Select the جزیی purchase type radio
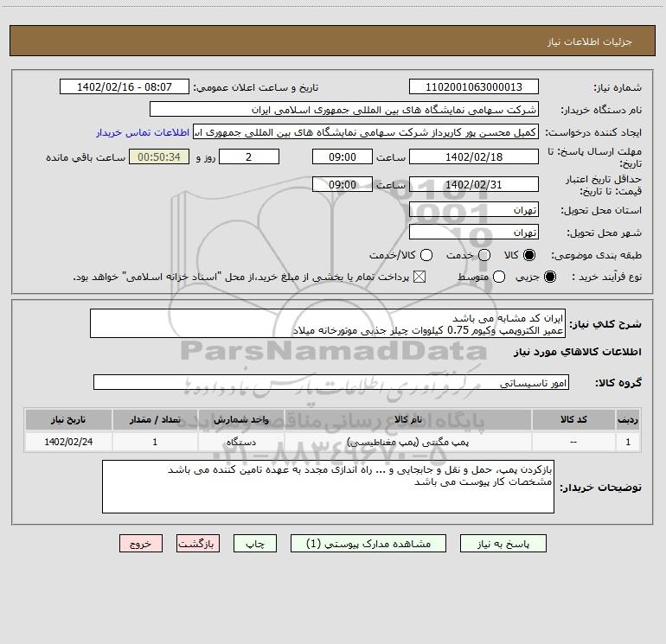The height and width of the screenshot is (644, 666). pyautogui.click(x=550, y=277)
